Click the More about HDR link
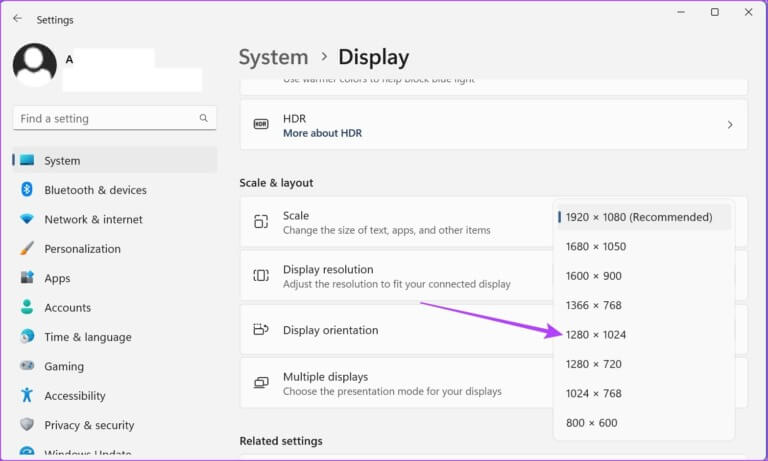Viewport: 768px width, 461px height. (322, 133)
